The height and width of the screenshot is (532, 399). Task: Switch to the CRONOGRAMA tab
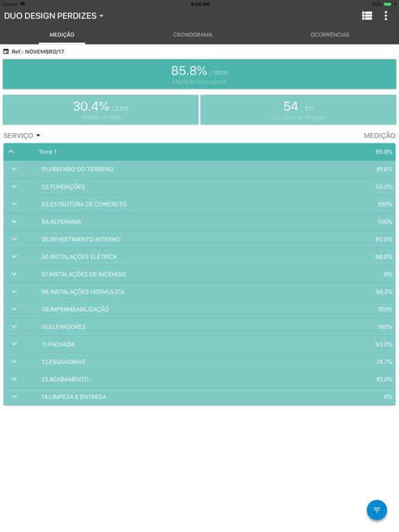(x=193, y=35)
